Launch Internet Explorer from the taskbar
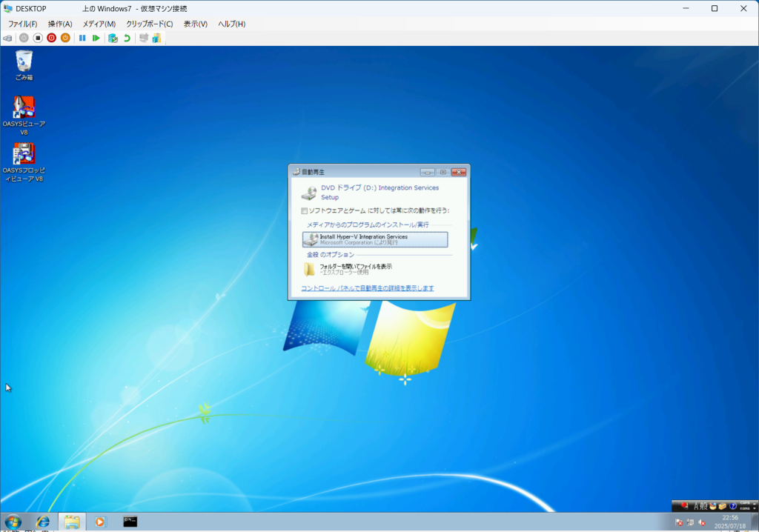This screenshot has height=532, width=759. tap(43, 522)
